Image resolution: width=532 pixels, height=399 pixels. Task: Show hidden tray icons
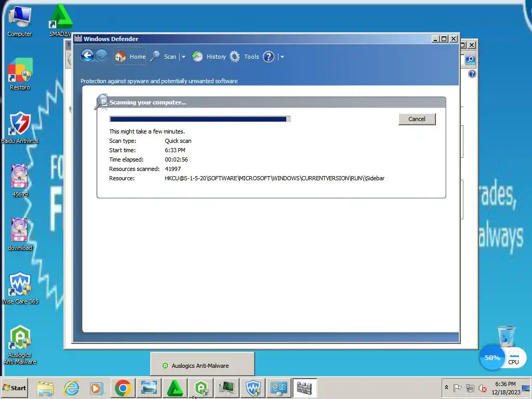(x=446, y=388)
